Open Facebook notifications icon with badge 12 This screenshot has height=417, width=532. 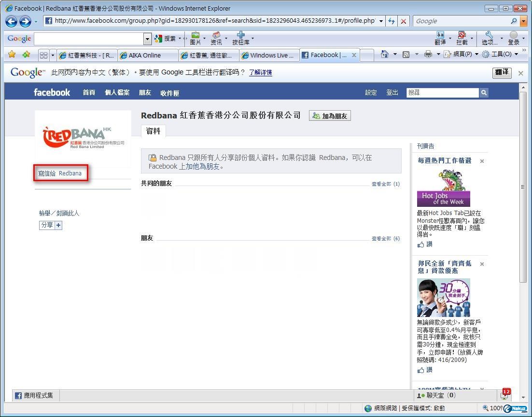click(x=505, y=395)
